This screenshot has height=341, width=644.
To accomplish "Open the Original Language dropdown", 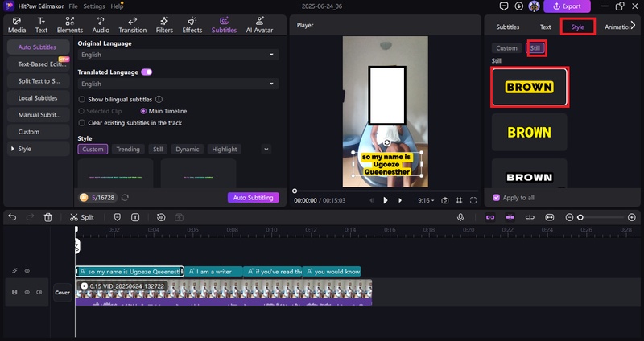I will 178,55.
